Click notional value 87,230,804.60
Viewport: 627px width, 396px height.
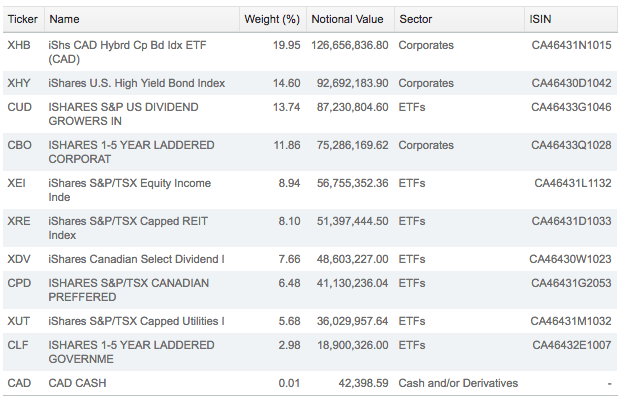pyautogui.click(x=352, y=107)
